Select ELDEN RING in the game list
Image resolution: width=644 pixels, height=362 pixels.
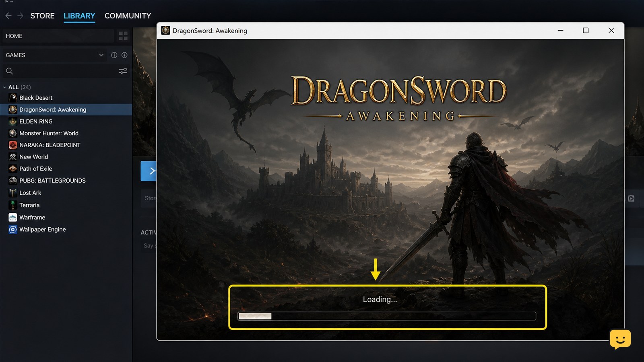coord(66,121)
